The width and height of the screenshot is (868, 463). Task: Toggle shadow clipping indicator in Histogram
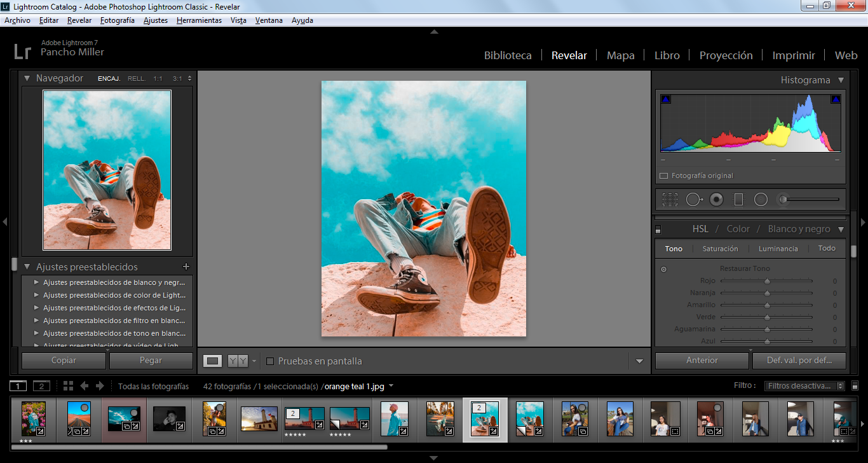pos(666,99)
